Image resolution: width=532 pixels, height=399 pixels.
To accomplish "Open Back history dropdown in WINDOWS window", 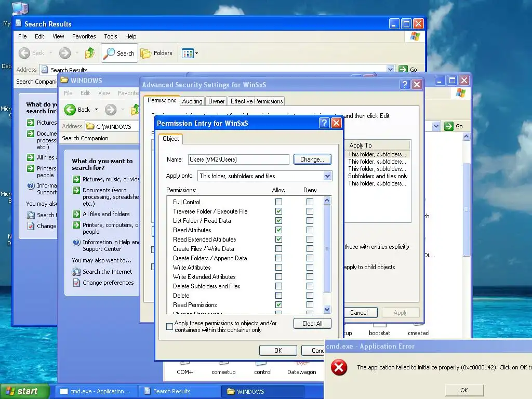I will point(96,110).
